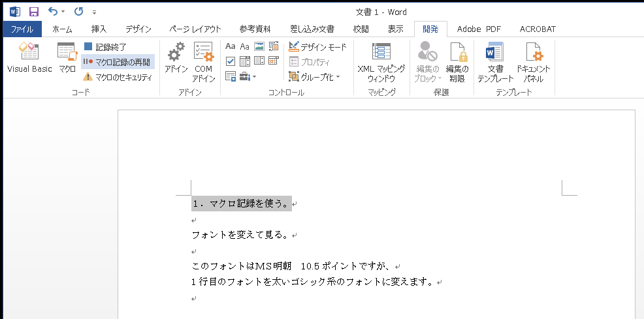The height and width of the screenshot is (319, 644).
Task: Open Customize Quick Access Toolbar dropdown
Action: pyautogui.click(x=95, y=12)
